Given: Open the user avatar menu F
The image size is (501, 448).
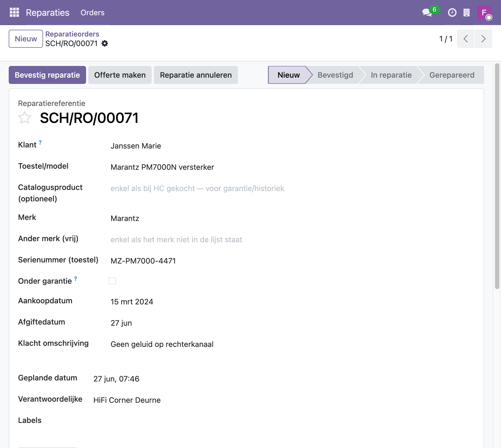Looking at the screenshot, I should (x=484, y=13).
